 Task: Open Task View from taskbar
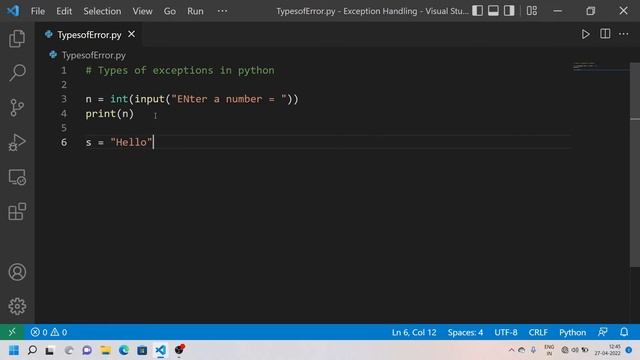50,350
